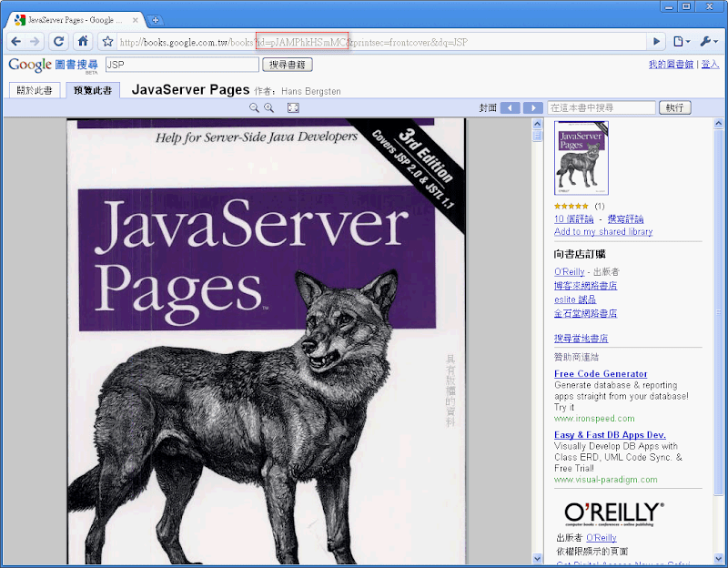This screenshot has width=728, height=568.
Task: Close the JavaServer Pages browser tab
Action: point(135,20)
